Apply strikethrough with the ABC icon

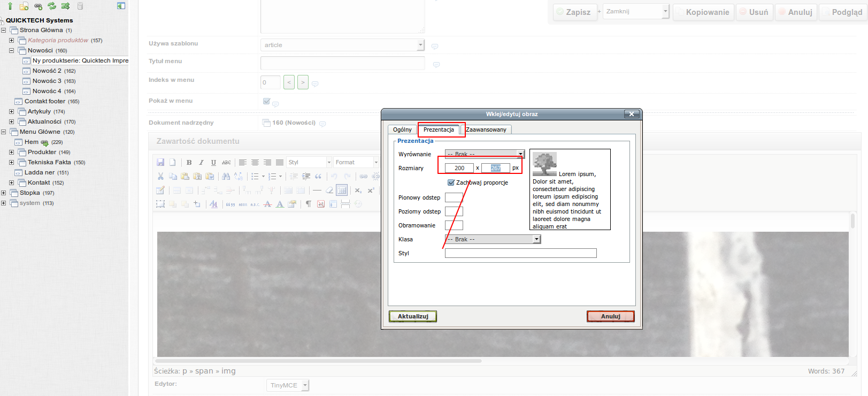point(226,162)
